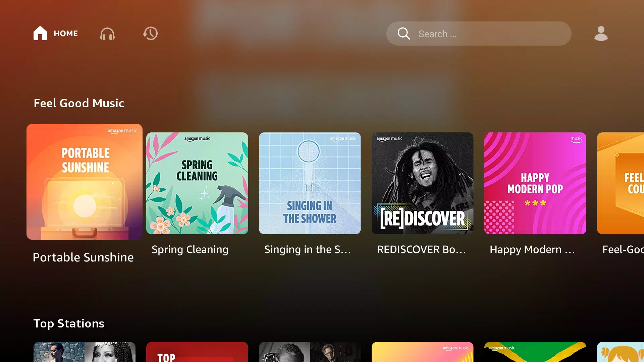
Task: Open the user account profile icon
Action: tap(601, 34)
